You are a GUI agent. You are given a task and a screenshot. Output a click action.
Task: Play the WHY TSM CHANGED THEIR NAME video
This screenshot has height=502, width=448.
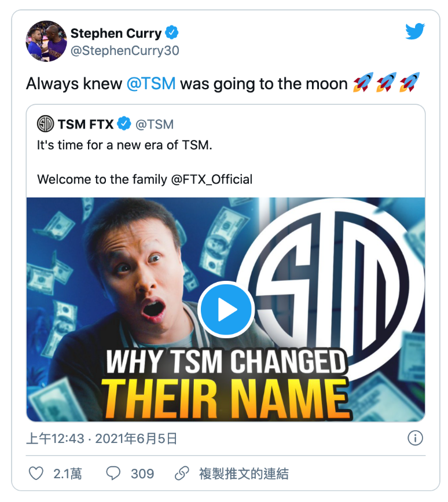pyautogui.click(x=226, y=310)
